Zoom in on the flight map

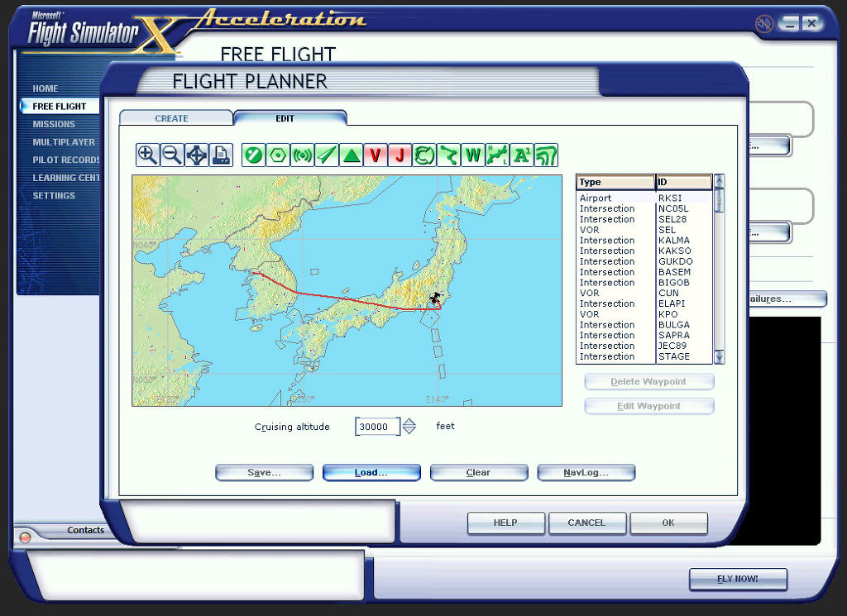pyautogui.click(x=148, y=155)
